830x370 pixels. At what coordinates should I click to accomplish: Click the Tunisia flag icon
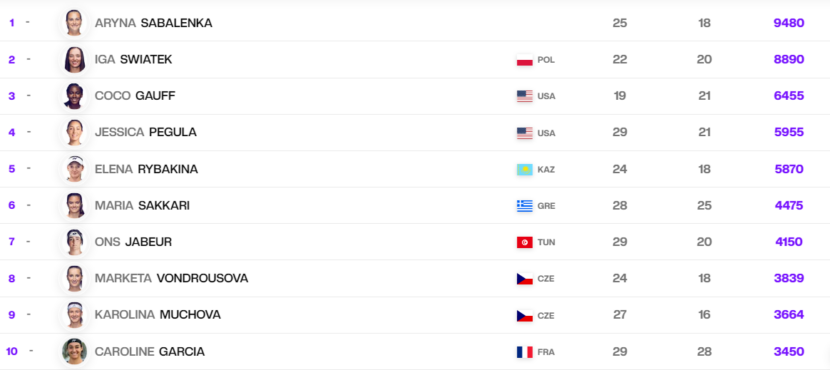pyautogui.click(x=525, y=242)
